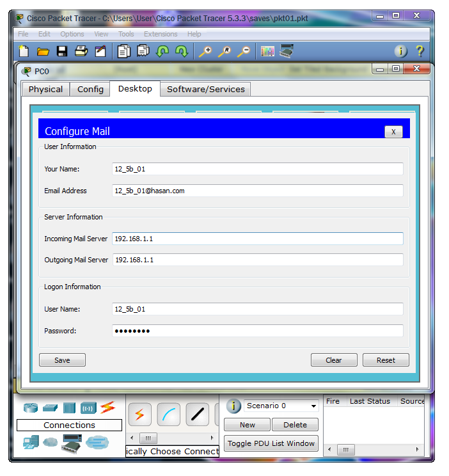Delete the current scenario

[x=295, y=425]
